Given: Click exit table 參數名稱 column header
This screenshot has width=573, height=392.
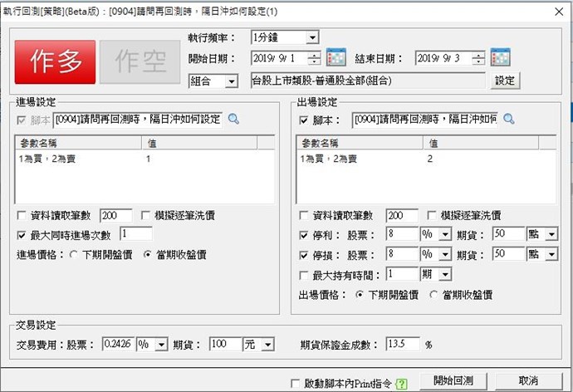Looking at the screenshot, I should click(360, 143).
